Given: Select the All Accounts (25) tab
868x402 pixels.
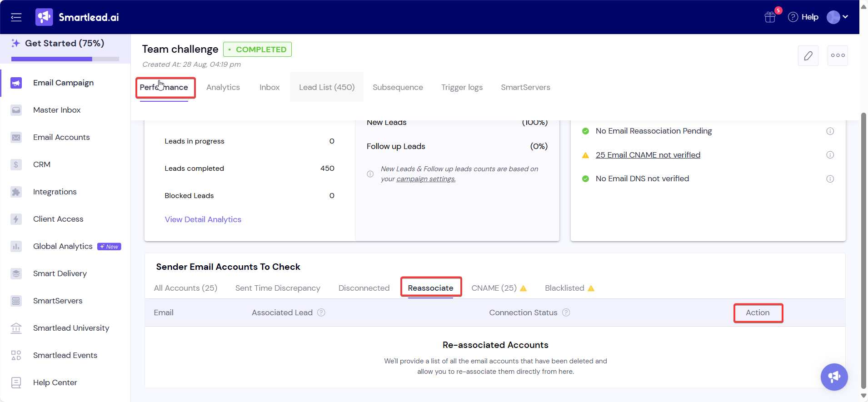Looking at the screenshot, I should [185, 288].
